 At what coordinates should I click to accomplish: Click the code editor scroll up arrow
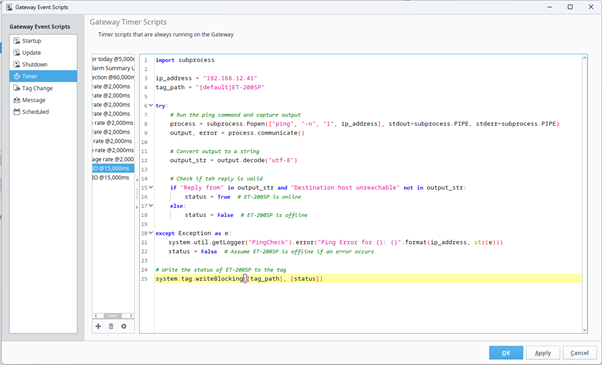(584, 58)
